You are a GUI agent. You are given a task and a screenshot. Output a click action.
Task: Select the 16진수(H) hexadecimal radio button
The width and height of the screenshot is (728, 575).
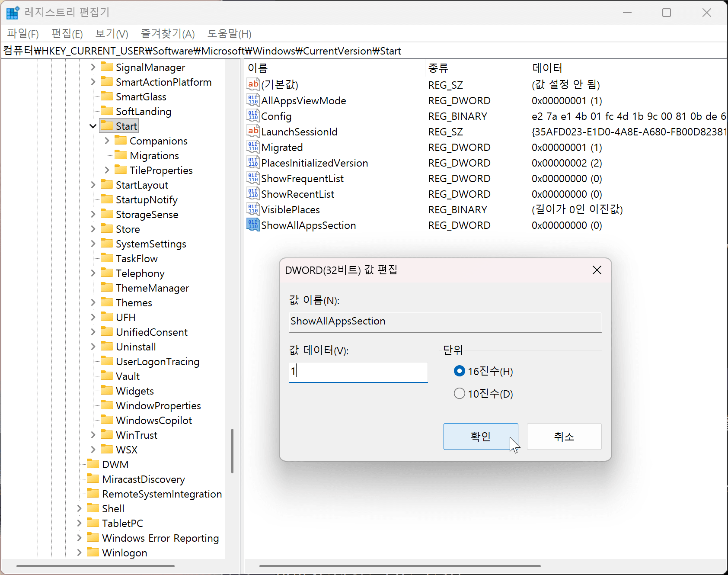pos(460,371)
